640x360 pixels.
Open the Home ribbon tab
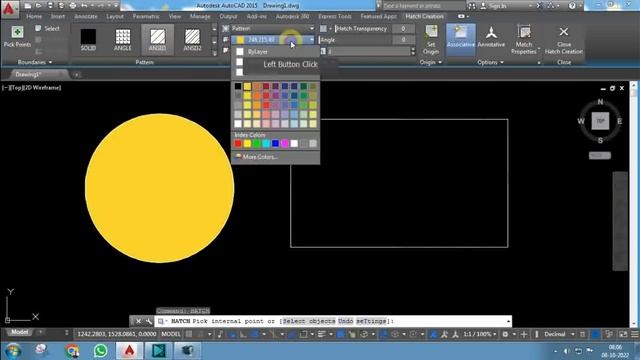tap(34, 16)
